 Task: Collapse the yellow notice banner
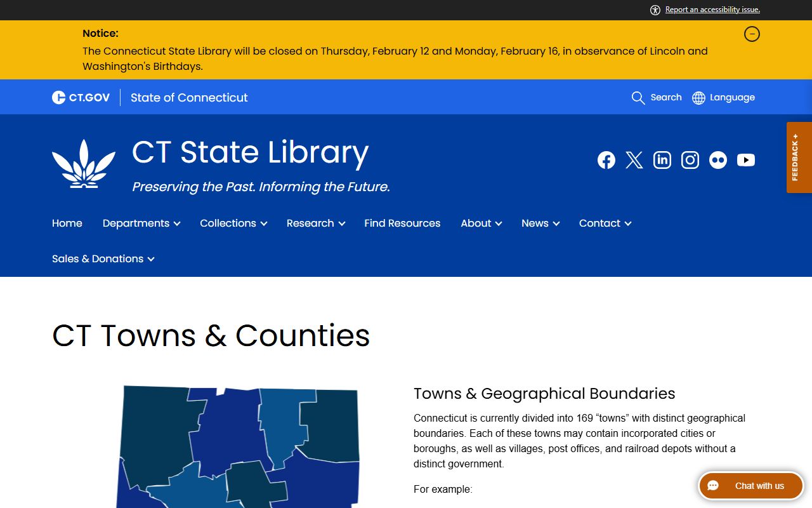point(752,34)
